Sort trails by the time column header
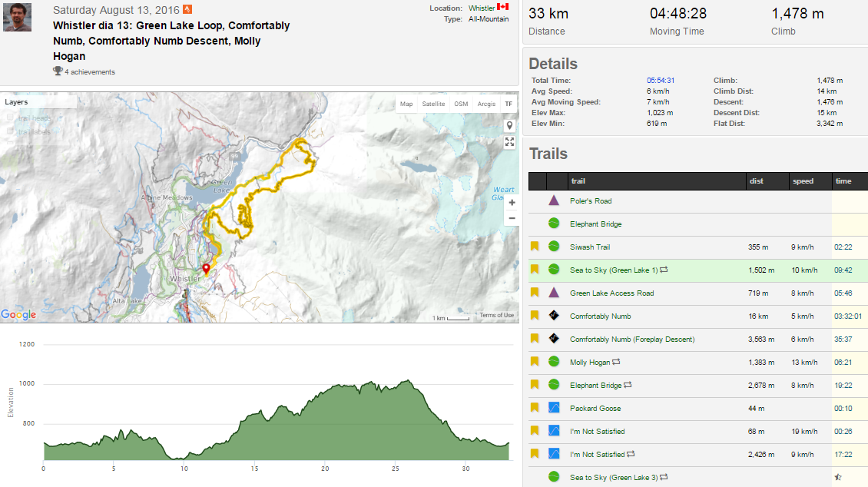The height and width of the screenshot is (487, 868). click(843, 181)
